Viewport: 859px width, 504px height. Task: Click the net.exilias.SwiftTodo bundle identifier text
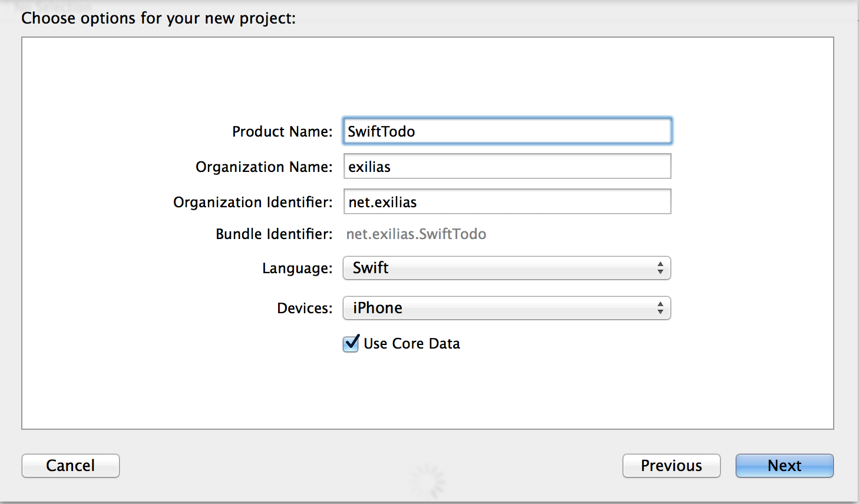(416, 234)
